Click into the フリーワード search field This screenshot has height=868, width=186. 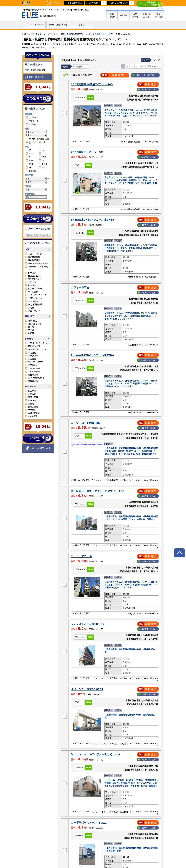pos(38,235)
